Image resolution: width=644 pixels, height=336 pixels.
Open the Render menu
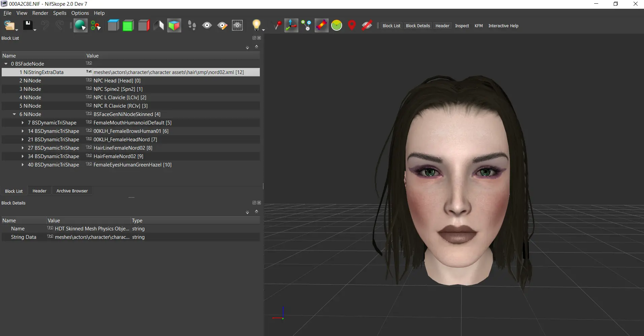click(40, 13)
